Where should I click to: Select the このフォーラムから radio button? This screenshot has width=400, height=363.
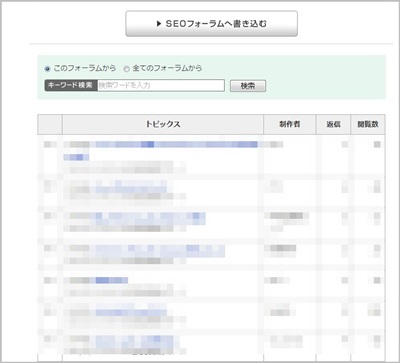pyautogui.click(x=47, y=69)
